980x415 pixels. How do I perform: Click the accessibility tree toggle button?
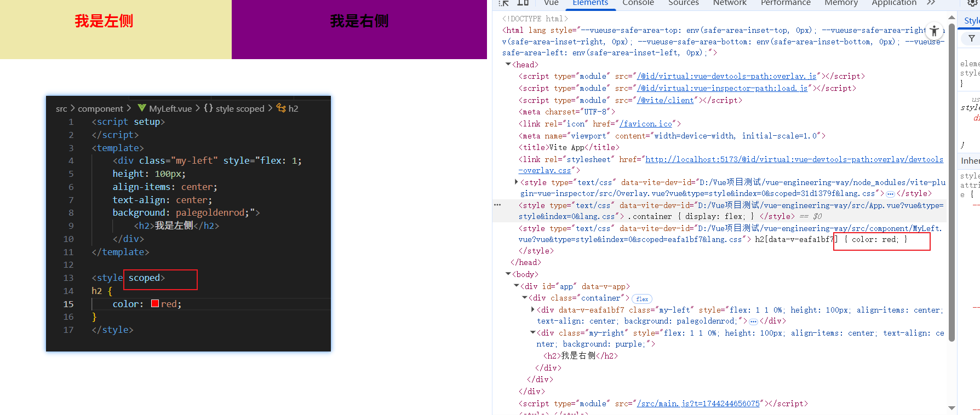coord(935,31)
